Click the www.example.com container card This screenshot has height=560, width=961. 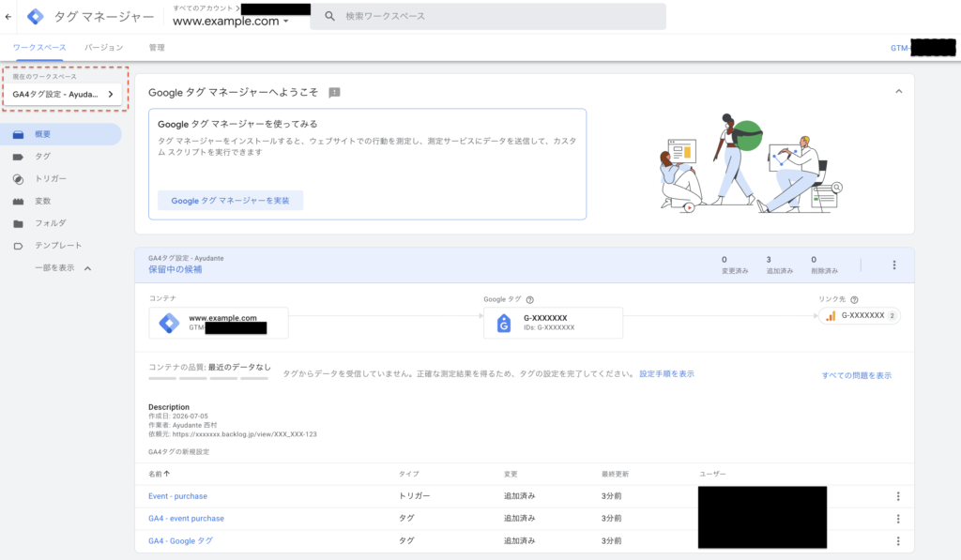coord(218,323)
